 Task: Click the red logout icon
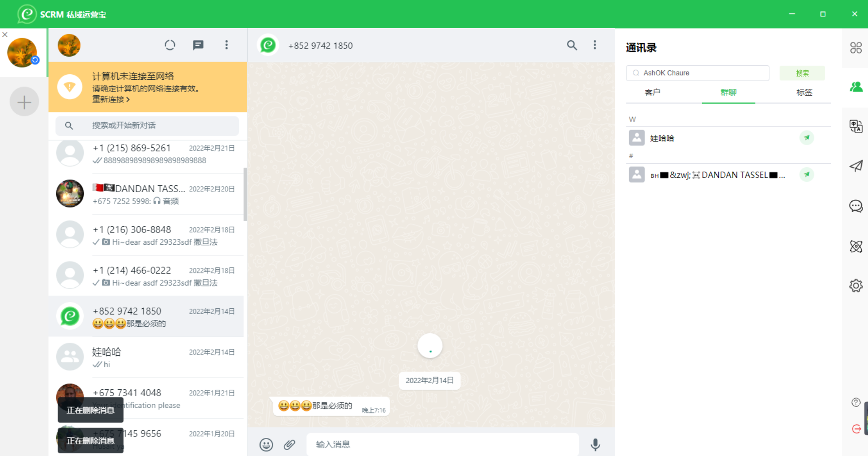[856, 429]
